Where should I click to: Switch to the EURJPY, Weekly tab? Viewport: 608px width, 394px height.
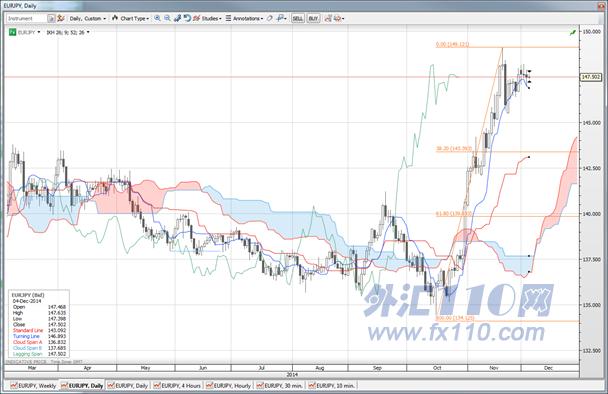point(34,385)
